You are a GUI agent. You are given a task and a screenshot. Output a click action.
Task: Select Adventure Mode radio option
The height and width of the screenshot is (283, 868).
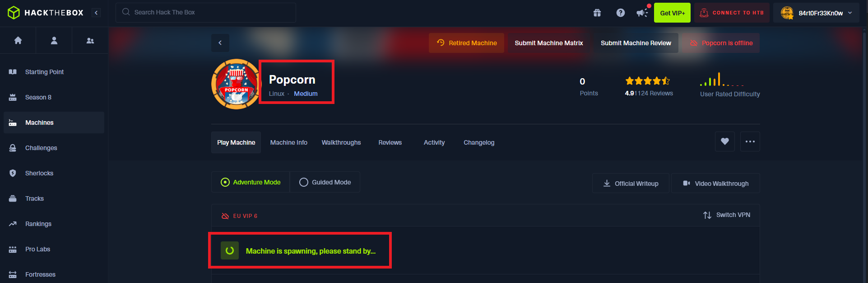(251, 182)
